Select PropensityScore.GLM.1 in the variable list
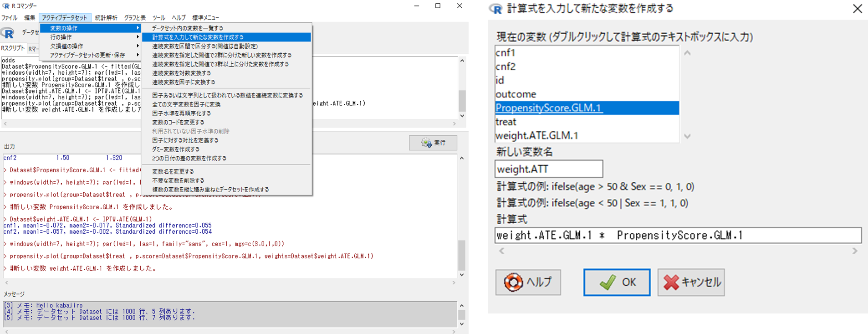Viewport: 868px width, 334px height. pyautogui.click(x=587, y=108)
